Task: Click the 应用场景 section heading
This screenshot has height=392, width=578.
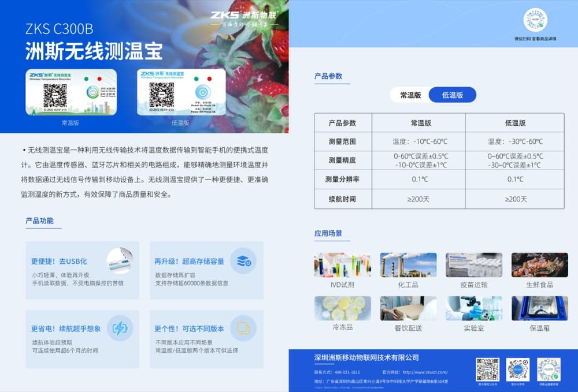Action: [x=328, y=233]
